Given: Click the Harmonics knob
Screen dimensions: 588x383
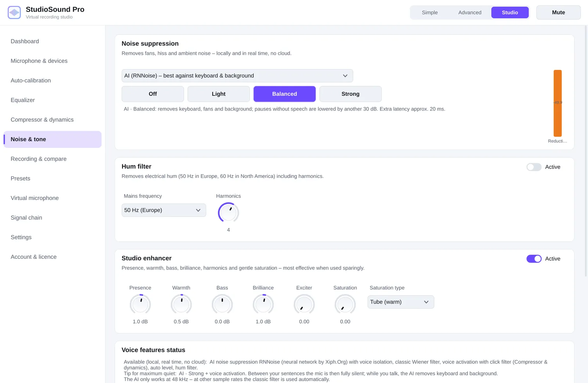Looking at the screenshot, I should pyautogui.click(x=229, y=212).
